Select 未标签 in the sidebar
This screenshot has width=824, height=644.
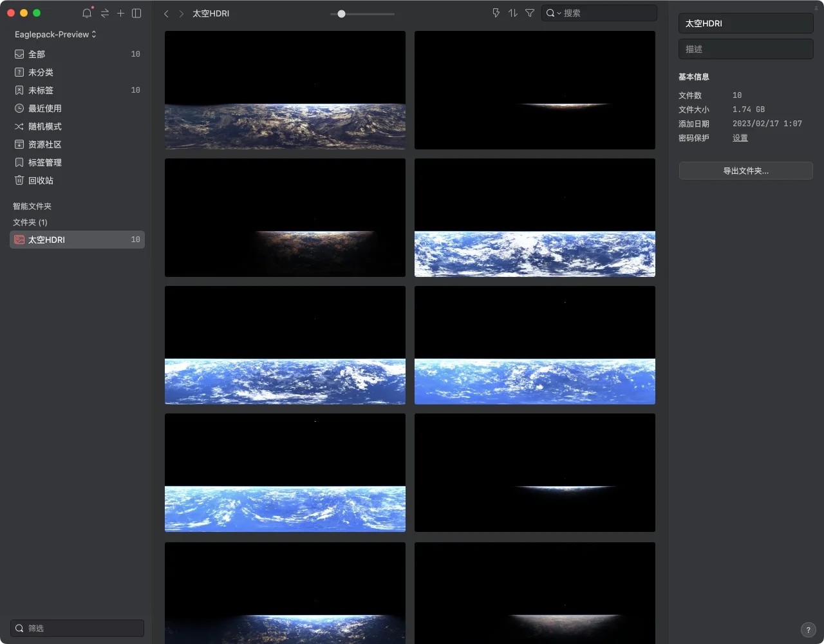(x=77, y=90)
